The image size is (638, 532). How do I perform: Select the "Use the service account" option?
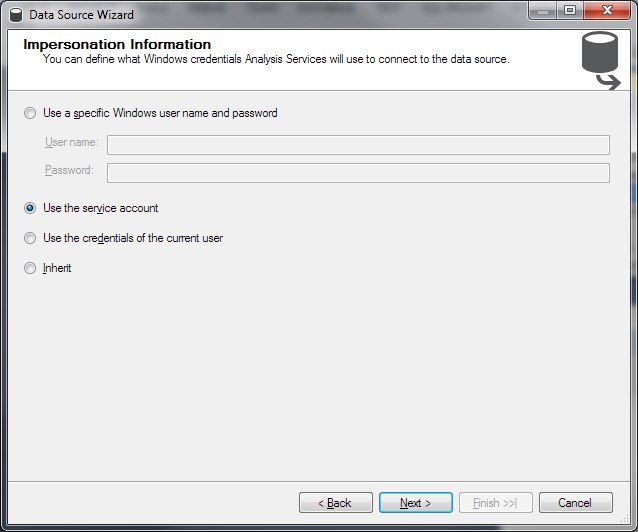click(30, 208)
